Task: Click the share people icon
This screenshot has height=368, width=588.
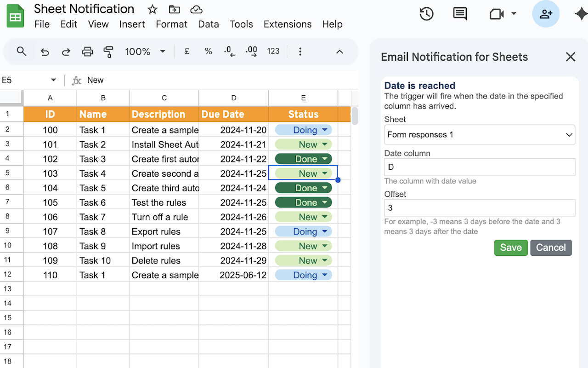Action: pos(546,14)
